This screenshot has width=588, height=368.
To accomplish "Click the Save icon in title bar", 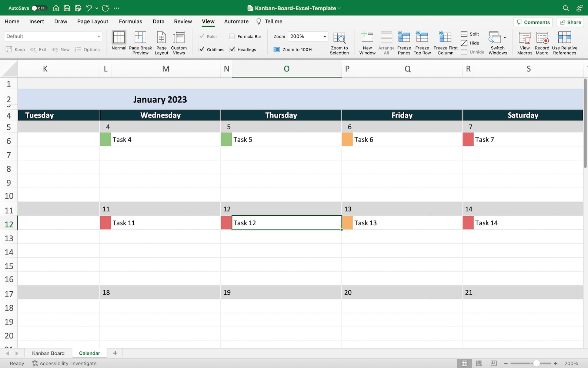I will (67, 8).
